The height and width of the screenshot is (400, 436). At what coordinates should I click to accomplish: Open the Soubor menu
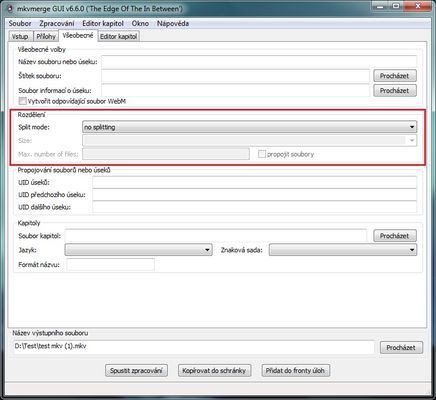20,23
